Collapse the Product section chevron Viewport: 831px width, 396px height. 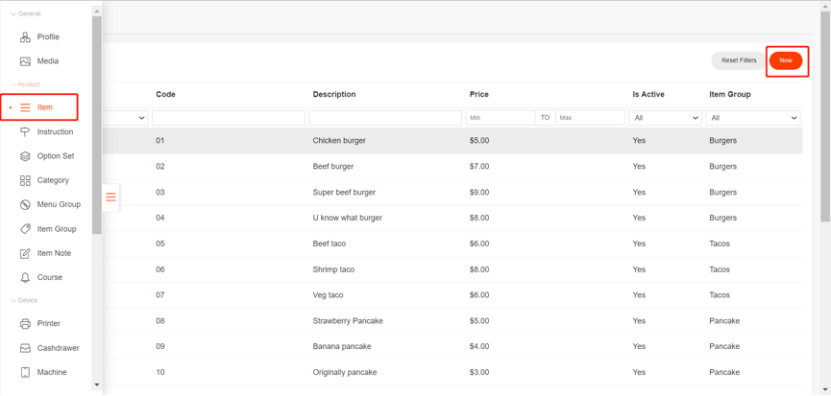(13, 84)
